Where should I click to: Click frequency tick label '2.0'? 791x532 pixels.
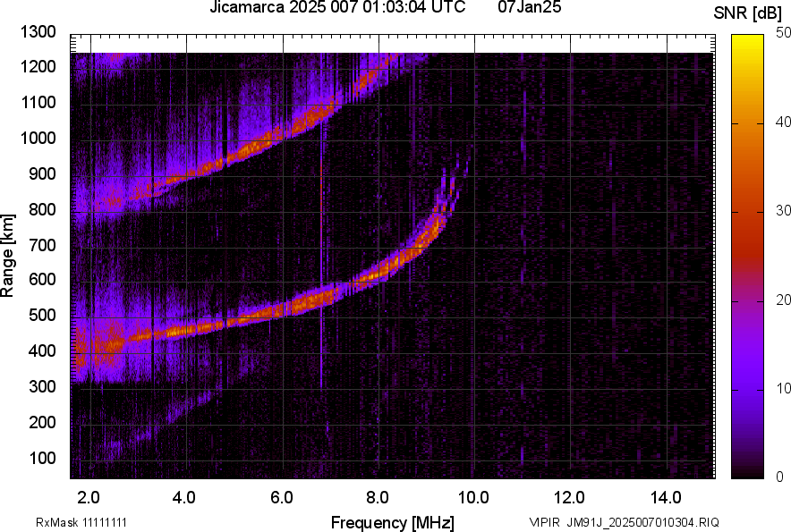point(89,498)
